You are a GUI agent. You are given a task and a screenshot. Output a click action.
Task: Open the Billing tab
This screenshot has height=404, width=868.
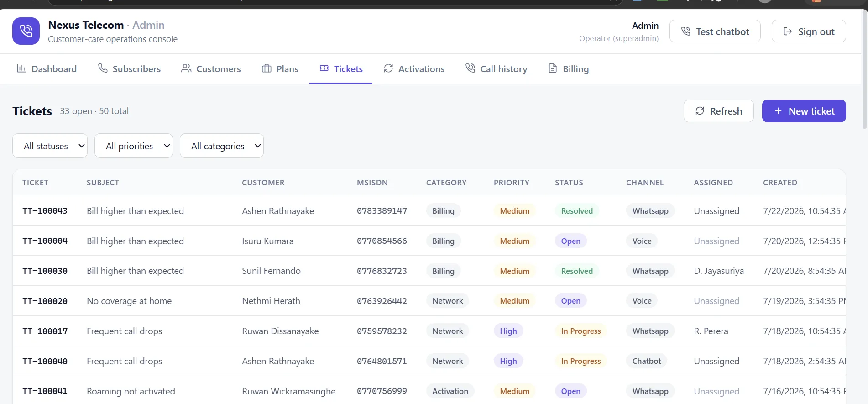point(569,69)
